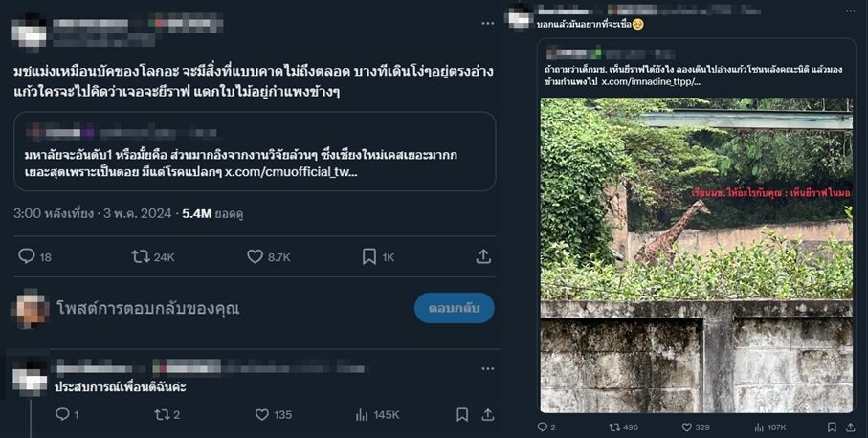Open replies on the giraffe post

pos(542,427)
